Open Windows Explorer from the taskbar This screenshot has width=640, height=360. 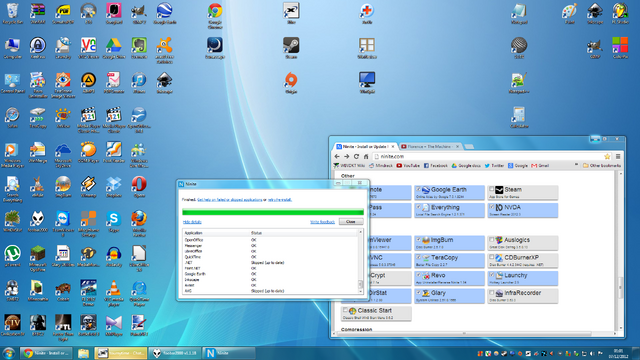83,353
